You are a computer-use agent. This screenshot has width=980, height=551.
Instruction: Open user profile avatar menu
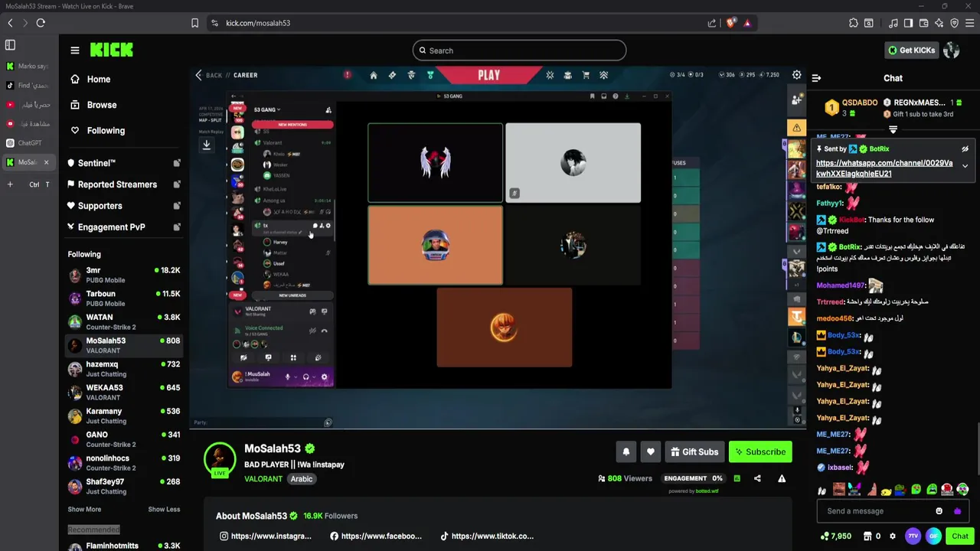pos(952,51)
